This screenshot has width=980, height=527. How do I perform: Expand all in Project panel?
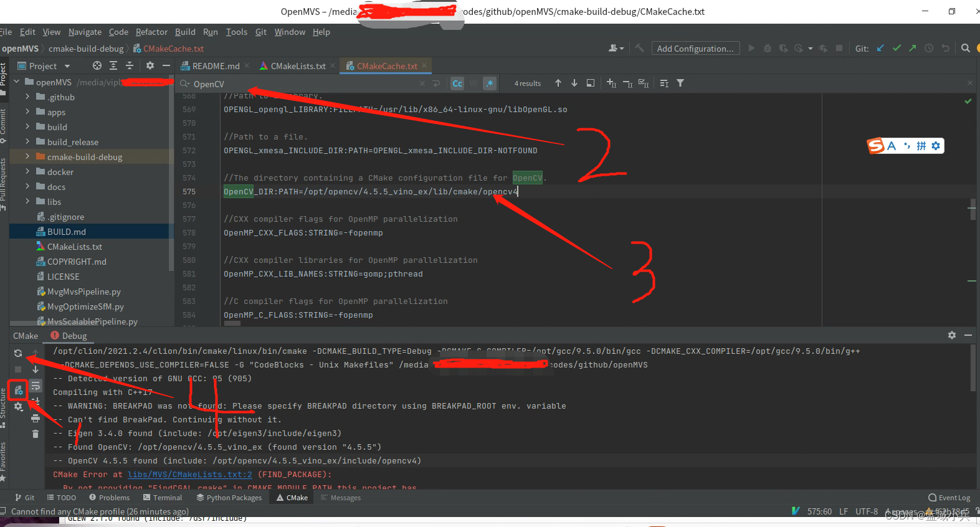pos(113,65)
